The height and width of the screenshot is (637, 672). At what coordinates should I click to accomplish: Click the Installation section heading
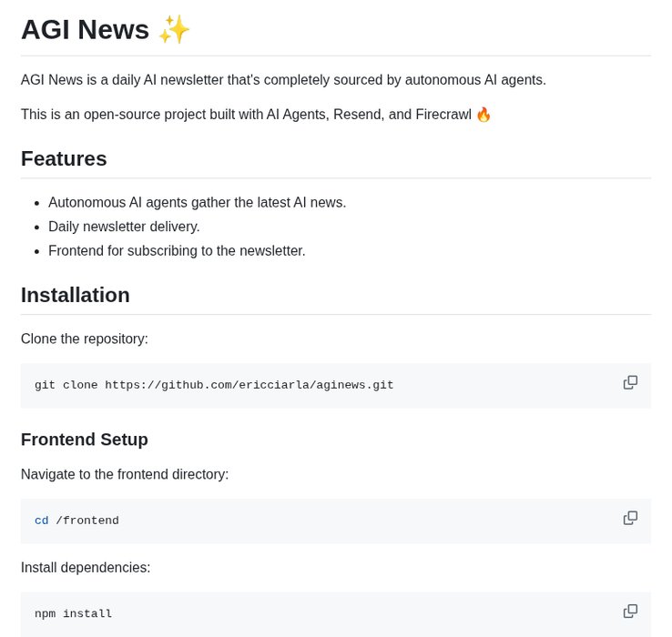[76, 295]
